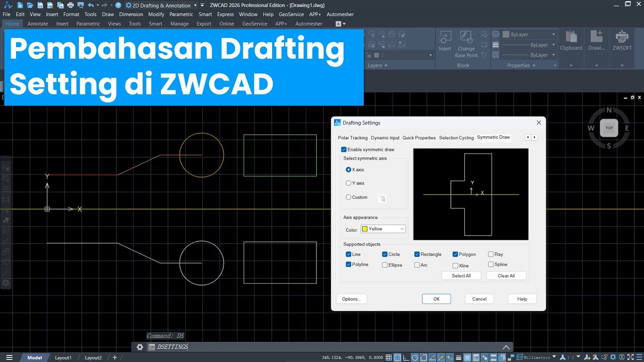Switch to the Dynamic Input tab

pos(385,138)
